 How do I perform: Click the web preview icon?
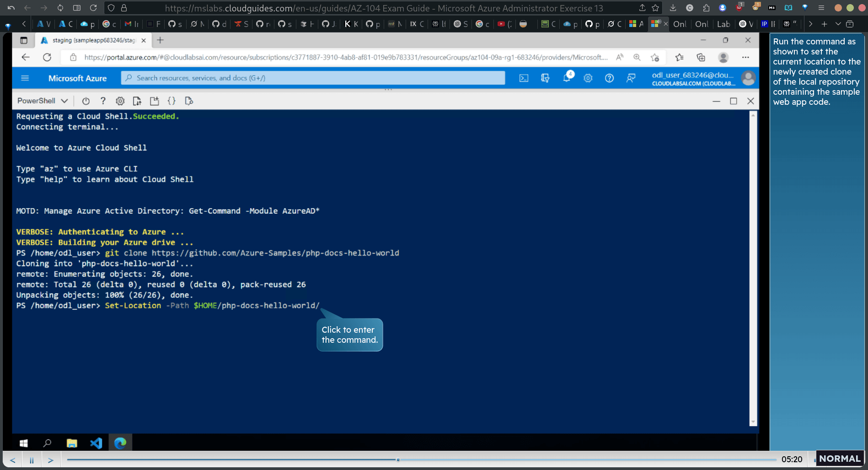[x=189, y=101]
